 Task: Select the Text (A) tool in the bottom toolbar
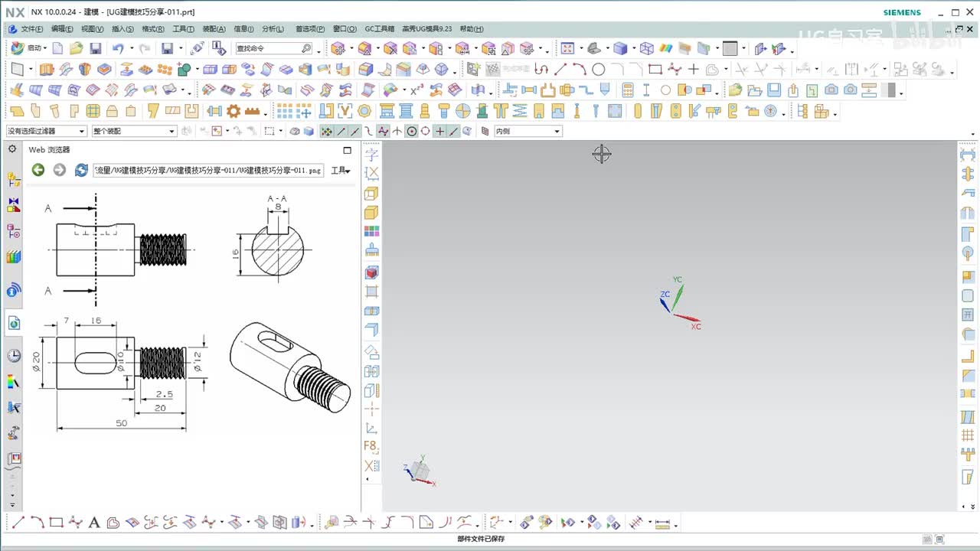pyautogui.click(x=94, y=523)
